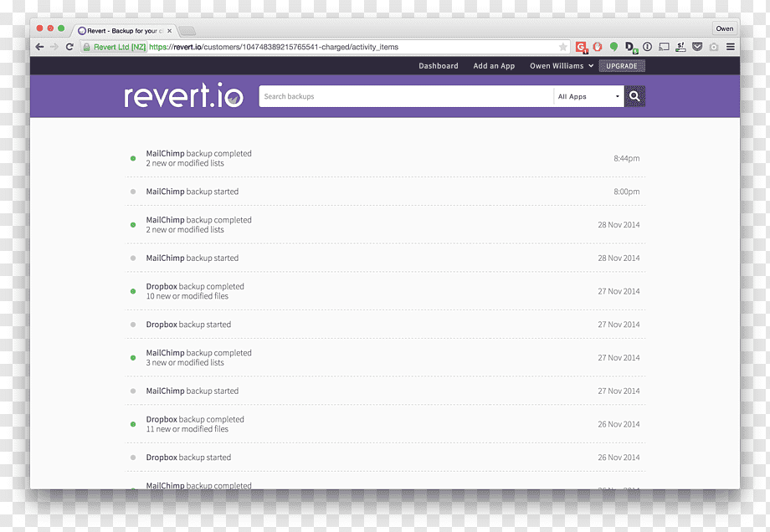770x532 pixels.
Task: Click the black D extension icon
Action: point(630,47)
